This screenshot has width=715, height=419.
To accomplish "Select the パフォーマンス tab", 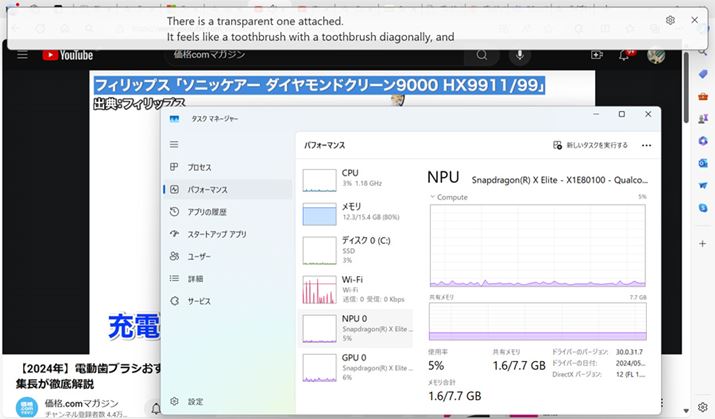I will pos(207,189).
